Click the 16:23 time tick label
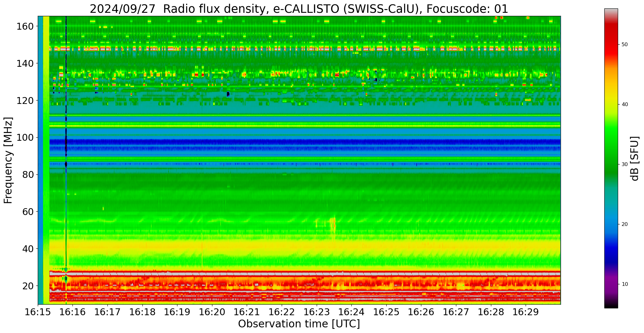The height and width of the screenshot is (333, 644). pyautogui.click(x=317, y=312)
